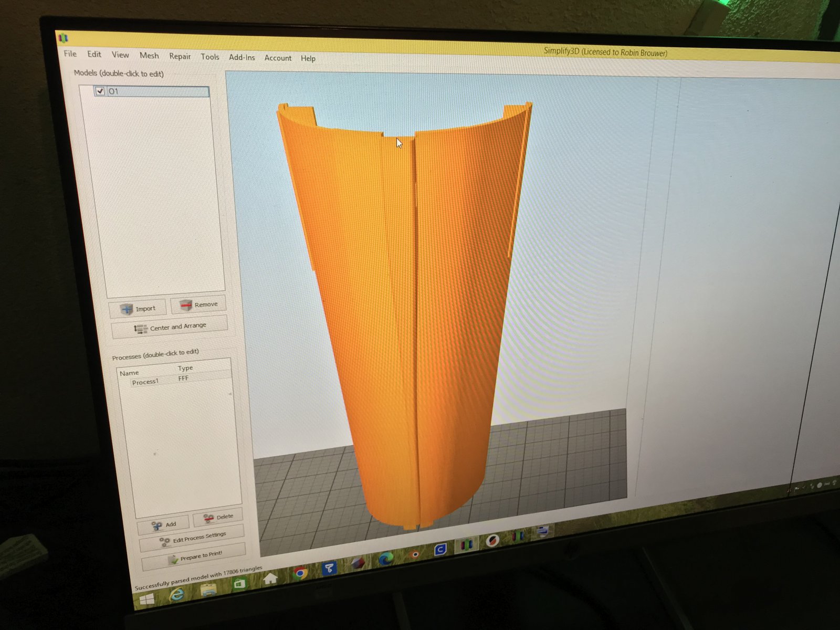Open the Account menu
Image resolution: width=840 pixels, height=630 pixels.
coord(278,58)
